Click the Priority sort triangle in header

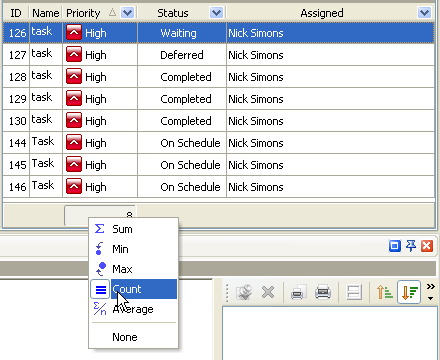(x=113, y=13)
